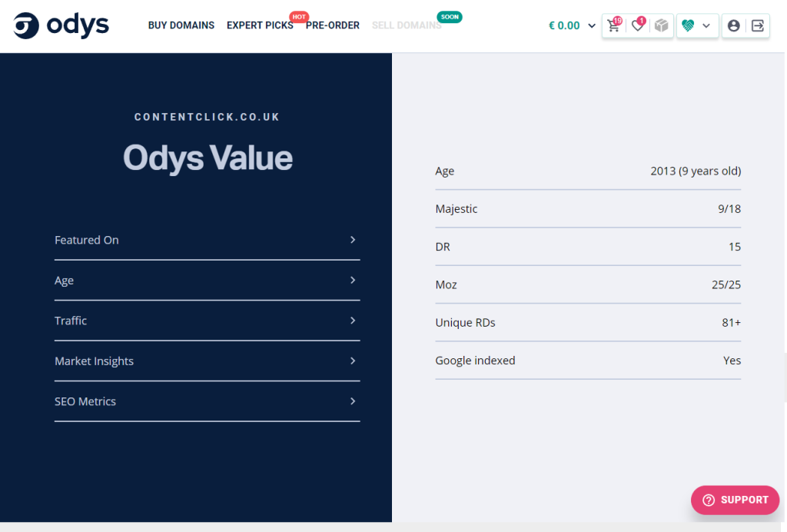Open the shopping cart

(614, 25)
